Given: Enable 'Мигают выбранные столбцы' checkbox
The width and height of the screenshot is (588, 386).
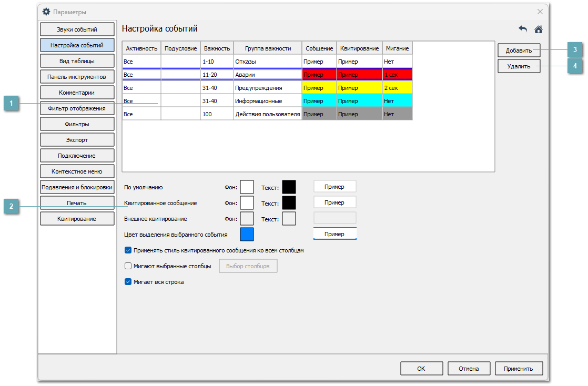Looking at the screenshot, I should [x=128, y=266].
